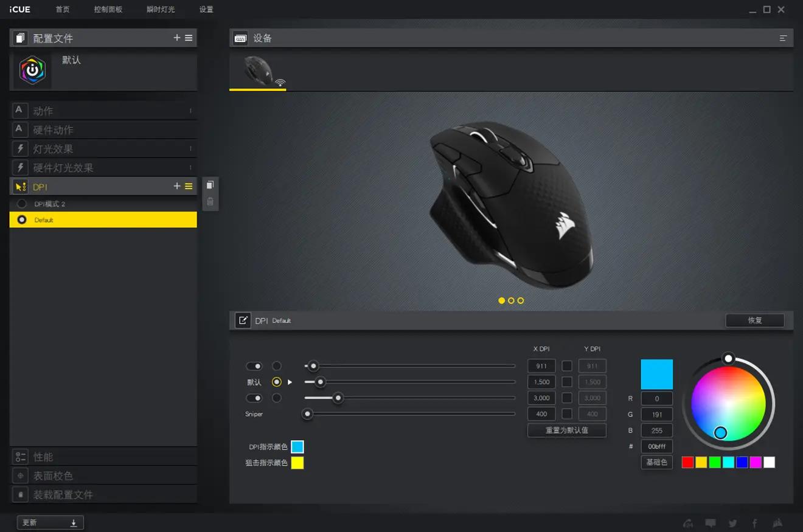
Task: Select the highlighted Default DPI preset row
Action: [103, 219]
